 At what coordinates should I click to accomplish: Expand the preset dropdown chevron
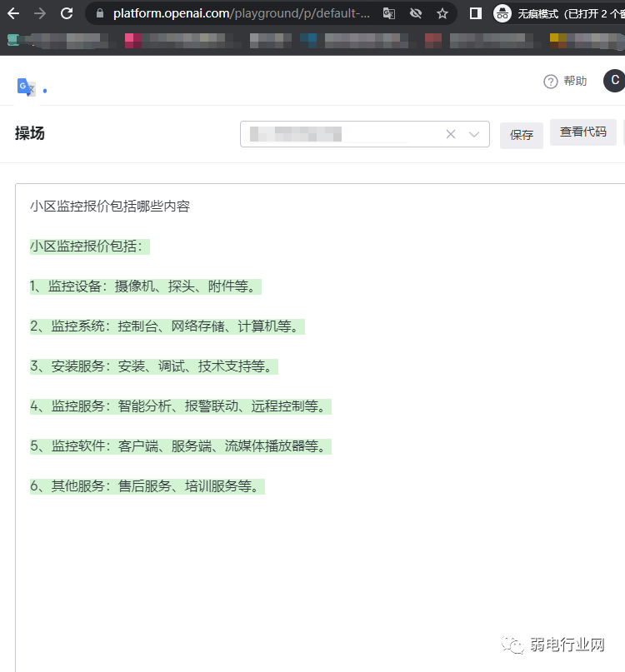tap(474, 134)
